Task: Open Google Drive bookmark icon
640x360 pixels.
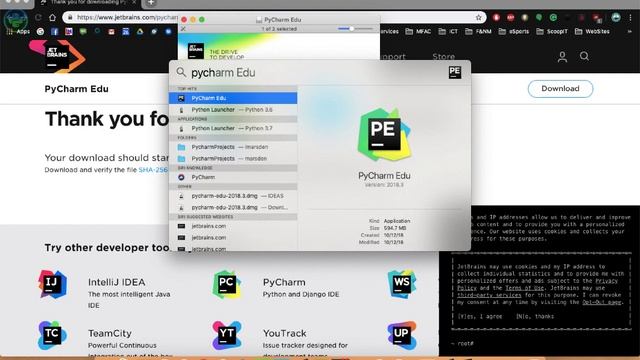Action: [x=140, y=31]
